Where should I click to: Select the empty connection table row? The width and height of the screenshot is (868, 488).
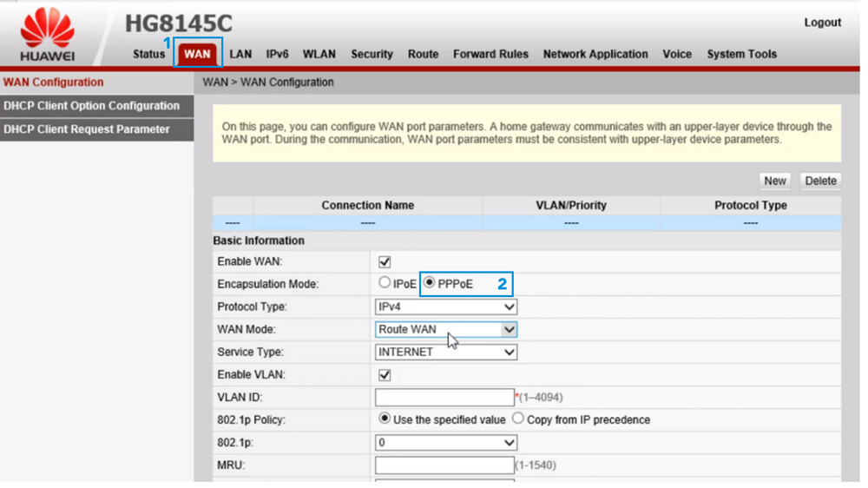pos(527,223)
